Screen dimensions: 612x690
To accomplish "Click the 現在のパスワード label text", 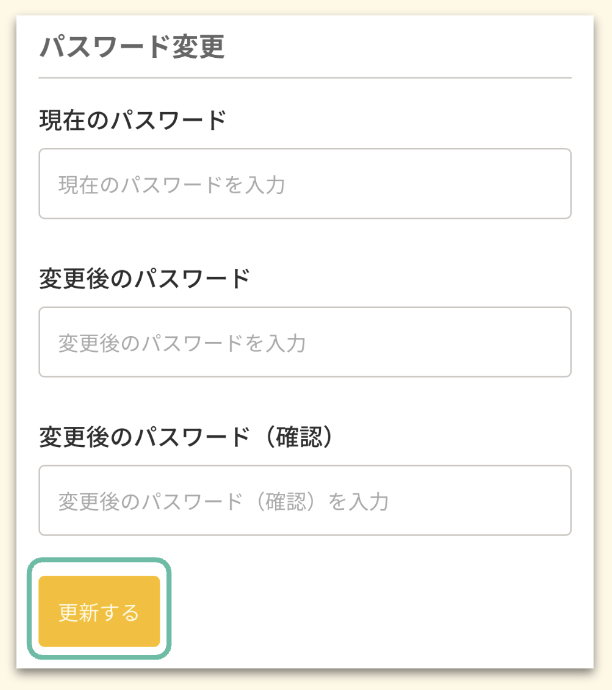I will 133,121.
